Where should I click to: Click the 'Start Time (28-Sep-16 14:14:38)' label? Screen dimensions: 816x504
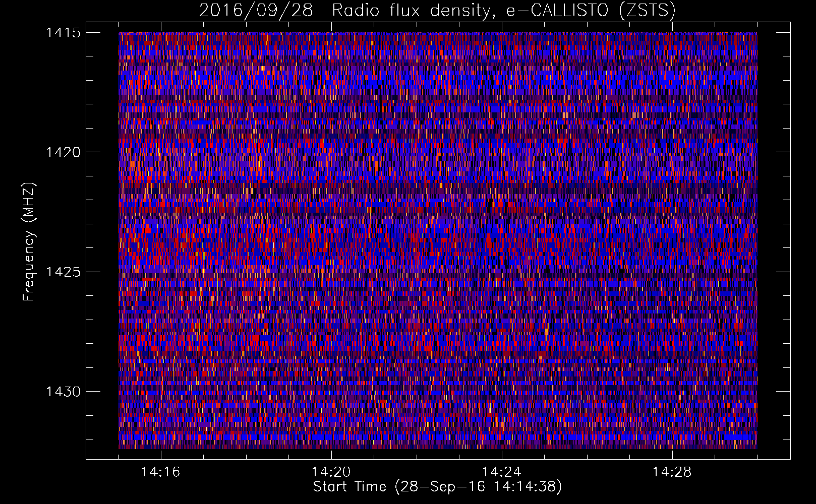437,487
